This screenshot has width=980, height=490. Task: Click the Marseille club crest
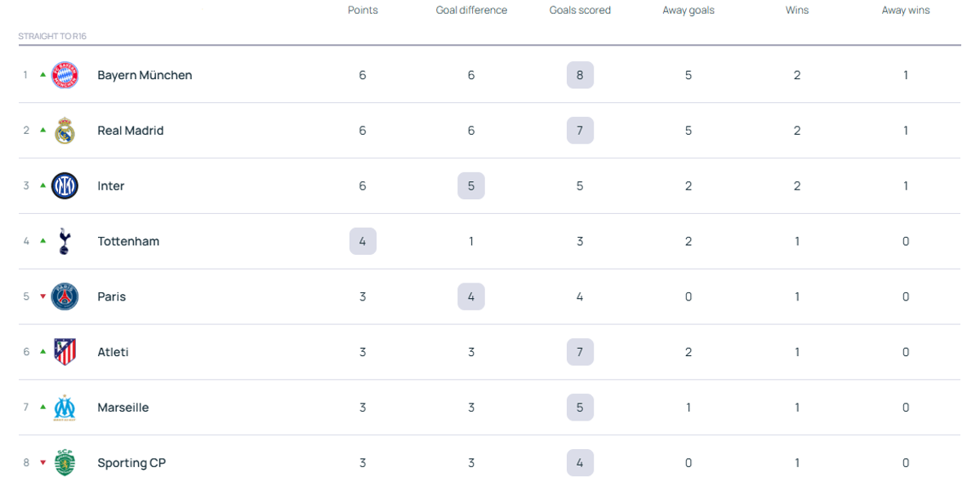tap(65, 408)
